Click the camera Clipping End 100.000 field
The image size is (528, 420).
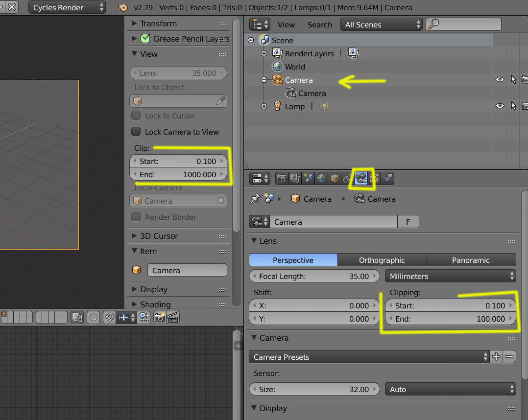(450, 319)
